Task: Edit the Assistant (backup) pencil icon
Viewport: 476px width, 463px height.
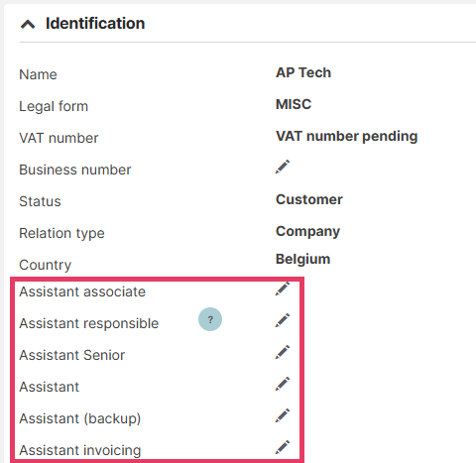Action: [283, 415]
